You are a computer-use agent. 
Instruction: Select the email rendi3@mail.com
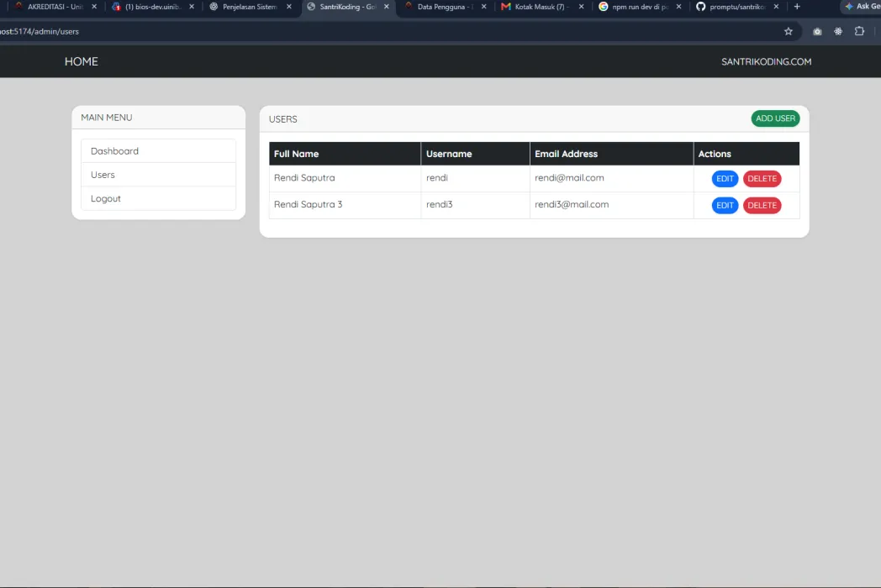(x=572, y=204)
